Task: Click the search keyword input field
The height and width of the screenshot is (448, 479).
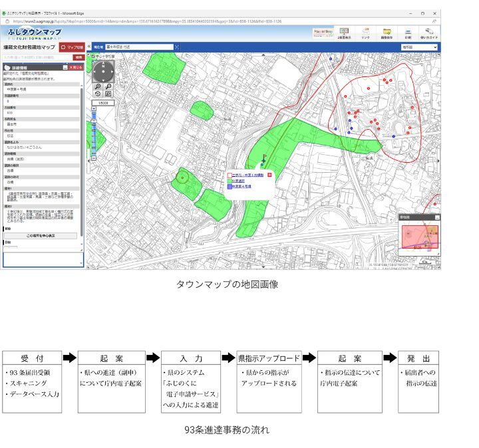Action: tap(37, 57)
